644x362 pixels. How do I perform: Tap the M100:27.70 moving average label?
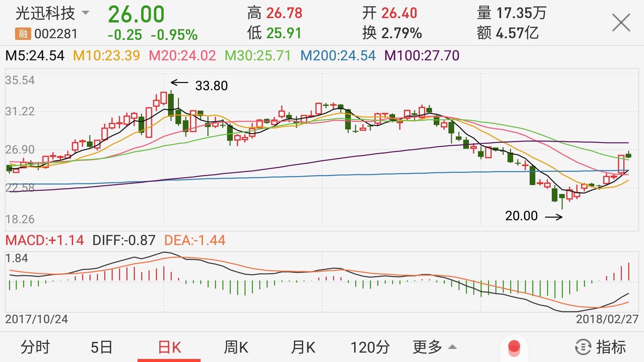click(422, 56)
